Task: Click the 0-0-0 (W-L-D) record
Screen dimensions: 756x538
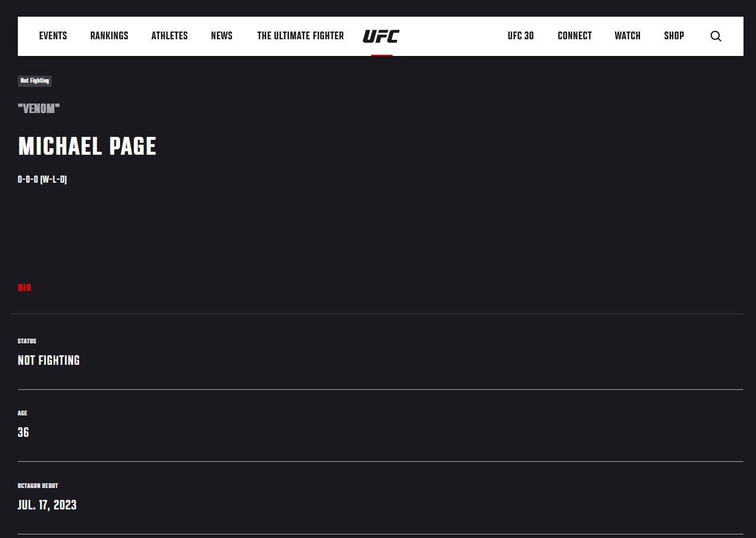Action: coord(42,180)
